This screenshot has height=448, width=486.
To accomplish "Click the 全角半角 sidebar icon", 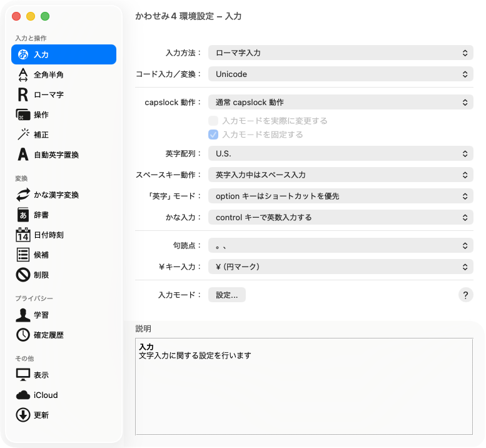I will [23, 75].
